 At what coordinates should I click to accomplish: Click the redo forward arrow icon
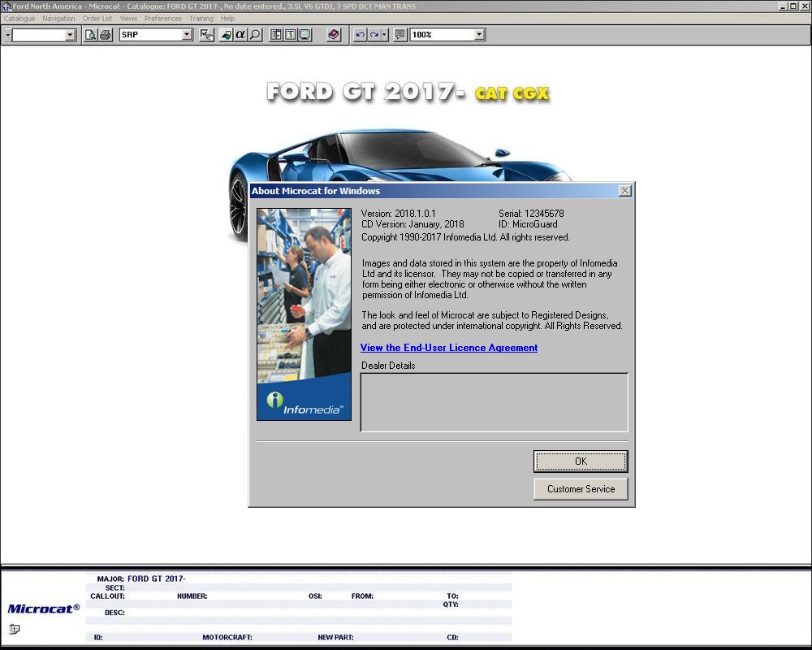coord(374,35)
